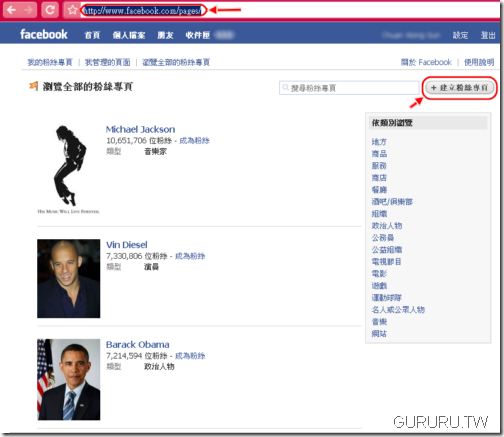Viewport: 504px width, 437px height.
Task: Open 使用說明 help link
Action: coord(479,62)
